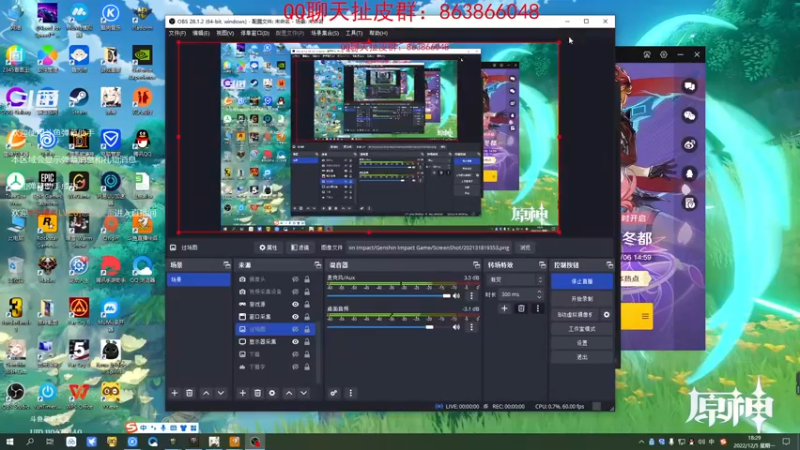Screen dimensions: 800x450
Task: Open the 文件(F) menu
Action: [177, 33]
